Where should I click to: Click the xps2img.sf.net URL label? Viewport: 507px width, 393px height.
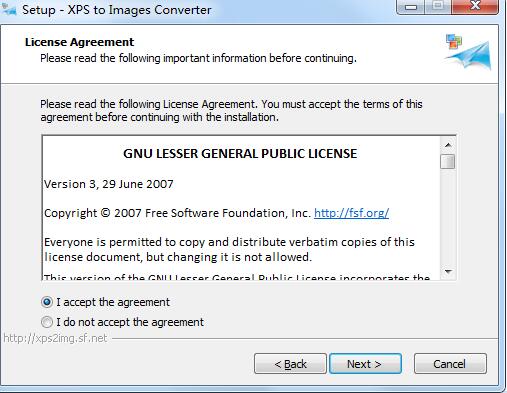click(x=55, y=338)
